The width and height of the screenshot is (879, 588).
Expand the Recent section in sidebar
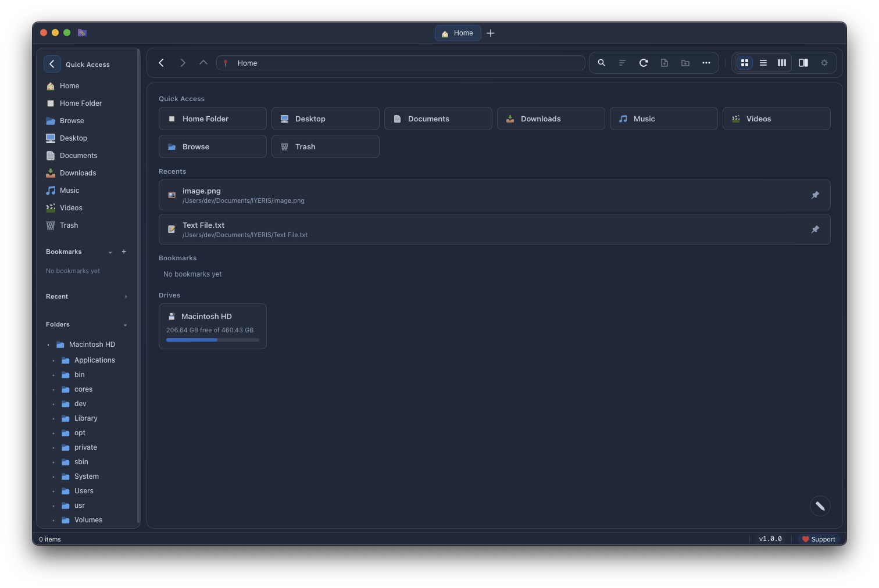tap(126, 297)
